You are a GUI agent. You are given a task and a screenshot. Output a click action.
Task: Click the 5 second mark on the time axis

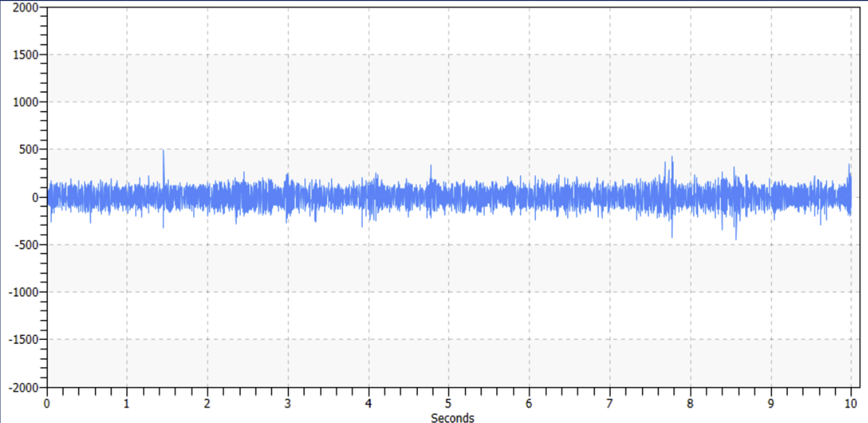pyautogui.click(x=449, y=403)
